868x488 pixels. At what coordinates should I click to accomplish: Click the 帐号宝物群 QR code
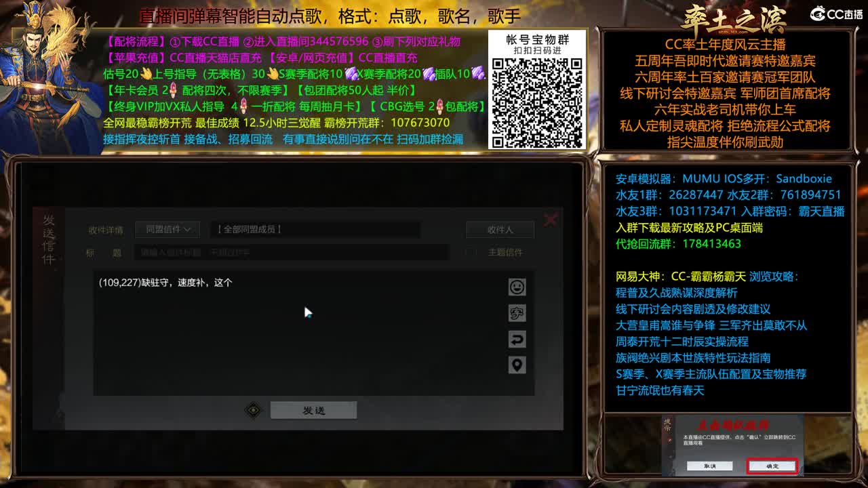(x=537, y=102)
